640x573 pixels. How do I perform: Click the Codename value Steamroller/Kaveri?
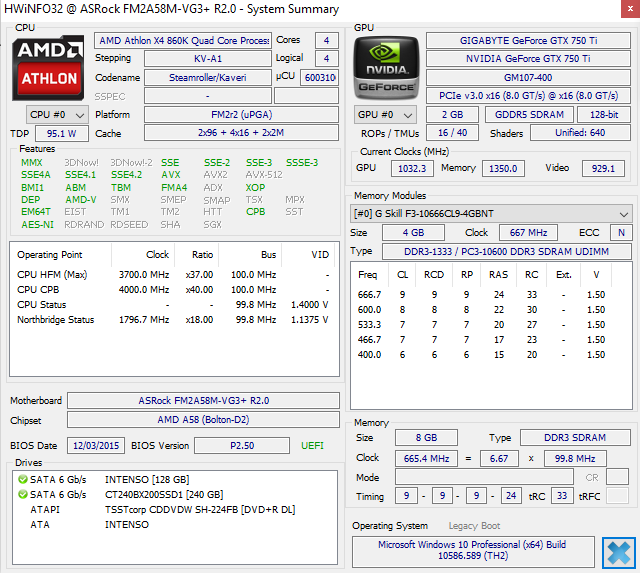point(208,78)
